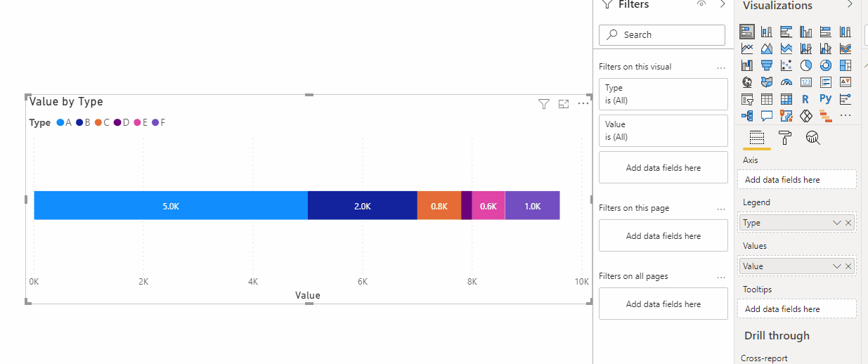868x364 pixels.
Task: Open dropdown arrow for Legend Type field
Action: tap(836, 223)
